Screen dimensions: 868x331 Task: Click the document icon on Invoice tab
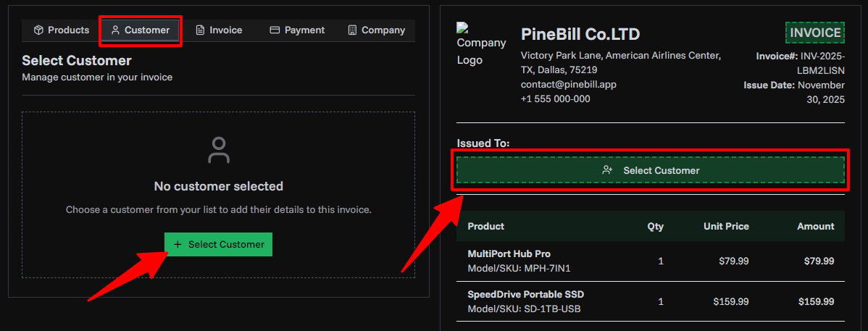(200, 30)
